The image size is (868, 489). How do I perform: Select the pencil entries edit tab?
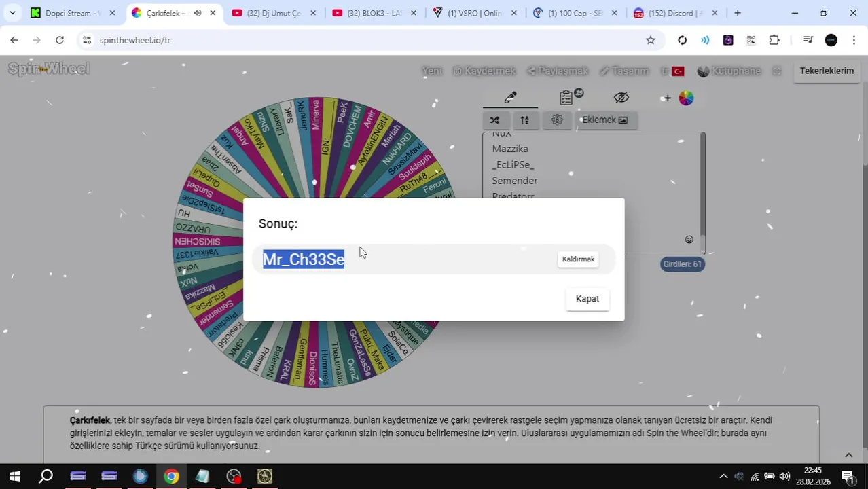(510, 98)
